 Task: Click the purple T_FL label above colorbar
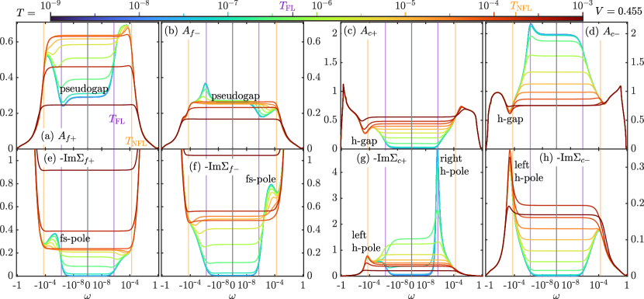[x=288, y=5]
